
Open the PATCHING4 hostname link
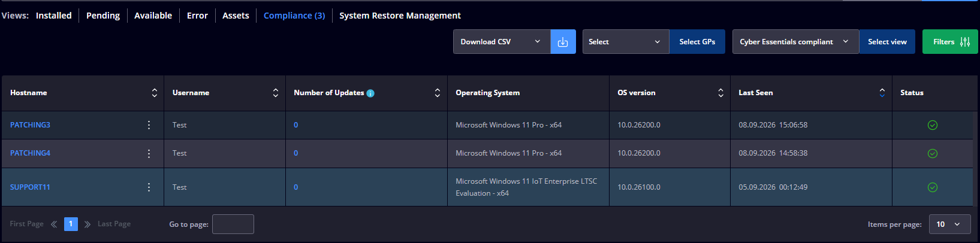point(30,153)
